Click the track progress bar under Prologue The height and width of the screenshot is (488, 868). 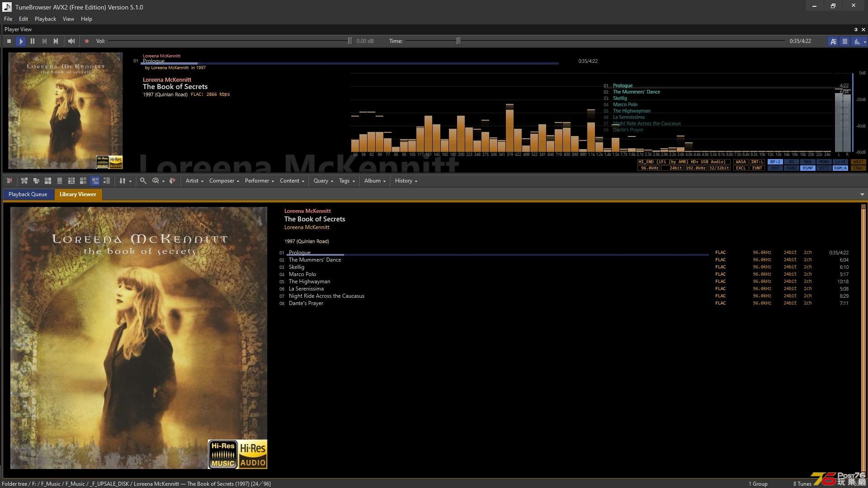350,63
